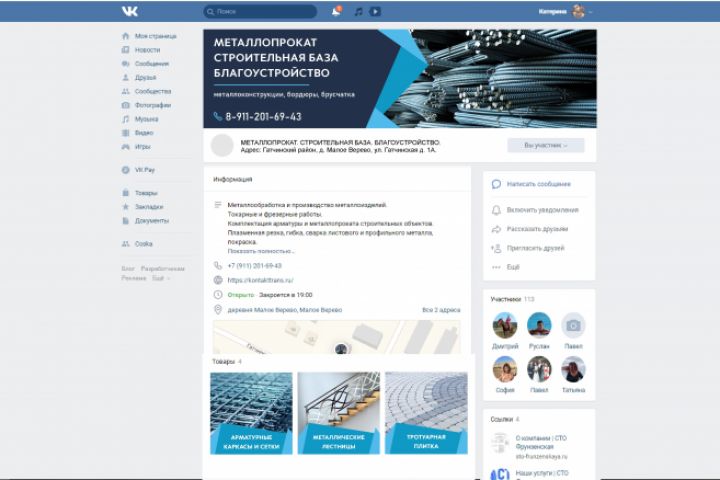Image resolution: width=720 pixels, height=480 pixels.
Task: Click the Информация section header
Action: [233, 179]
